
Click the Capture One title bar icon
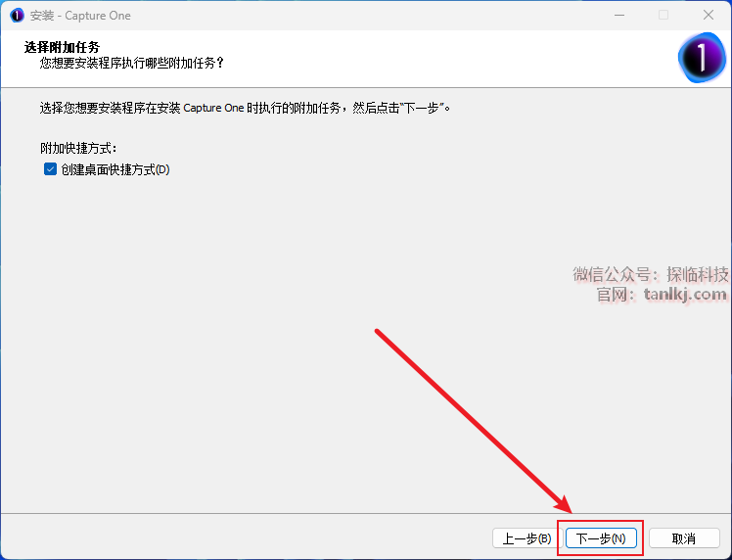point(17,16)
